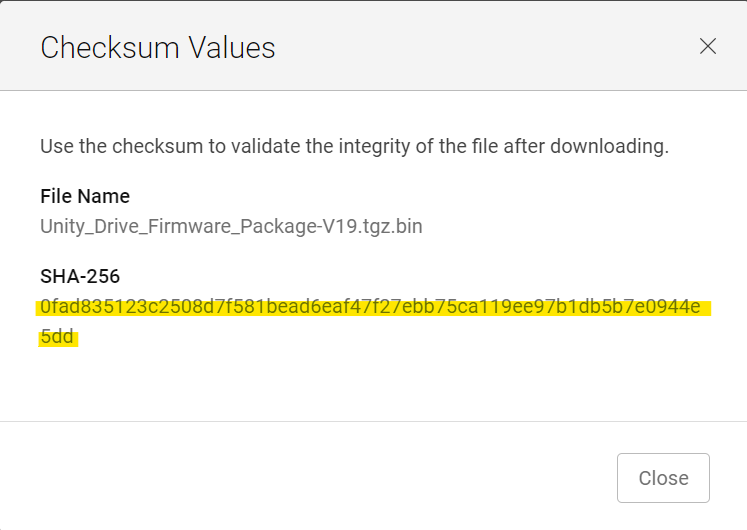
Task: Click the middle of the highlighted hash line
Action: point(370,307)
